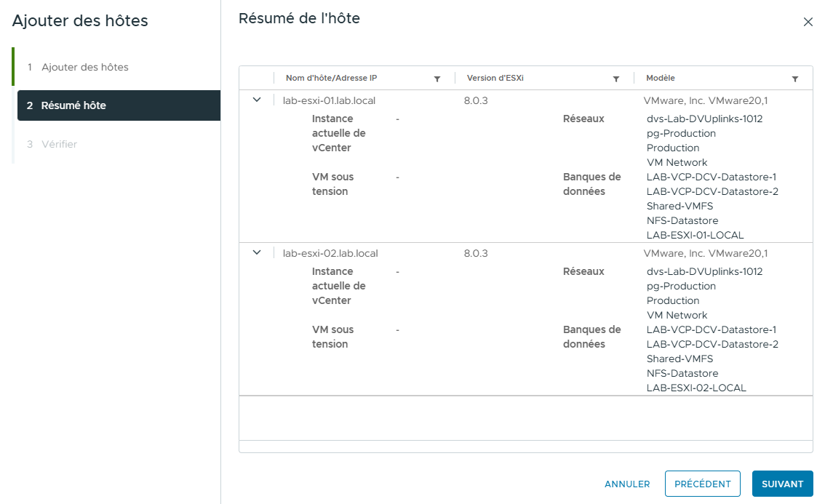Click the datastore name LAB-ESXI-01-LOCAL

(x=696, y=235)
